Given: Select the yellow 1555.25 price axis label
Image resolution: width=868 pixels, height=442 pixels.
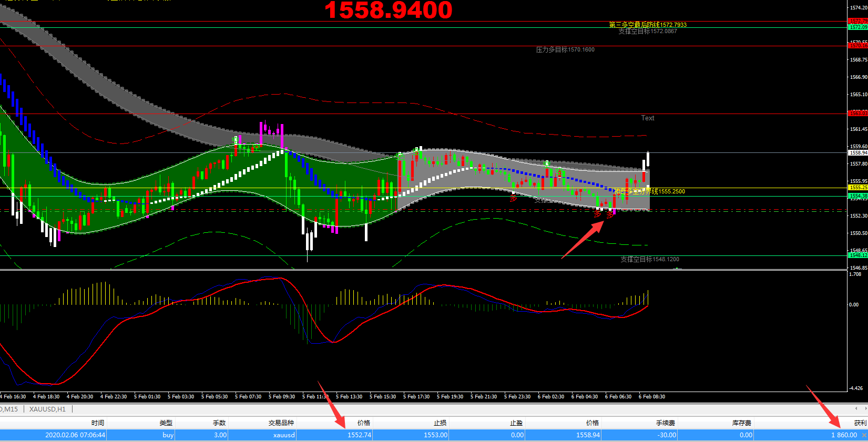Looking at the screenshot, I should point(857,188).
